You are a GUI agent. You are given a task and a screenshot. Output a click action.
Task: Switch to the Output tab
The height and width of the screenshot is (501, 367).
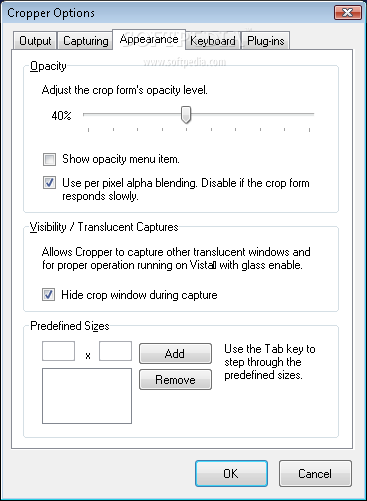click(x=35, y=41)
